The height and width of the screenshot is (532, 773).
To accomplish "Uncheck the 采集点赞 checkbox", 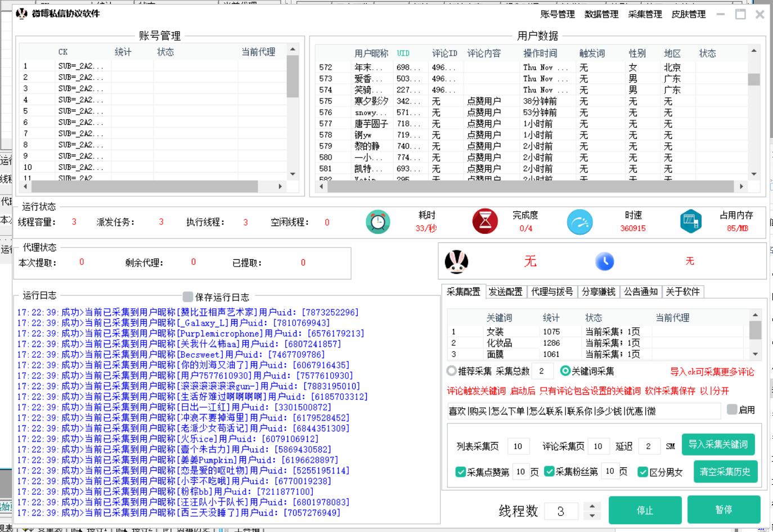I will click(460, 472).
